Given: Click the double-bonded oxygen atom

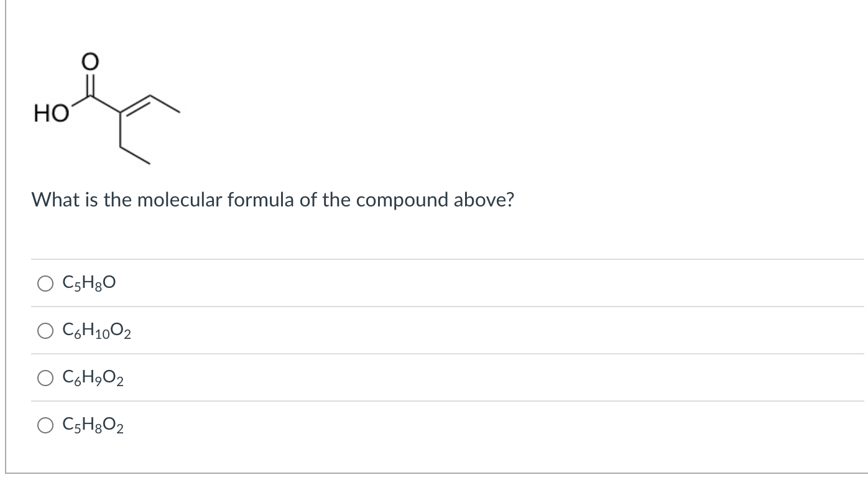Looking at the screenshot, I should pyautogui.click(x=89, y=61).
